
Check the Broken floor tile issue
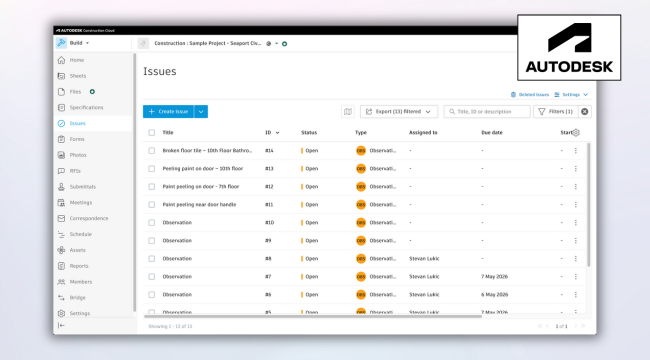point(152,151)
